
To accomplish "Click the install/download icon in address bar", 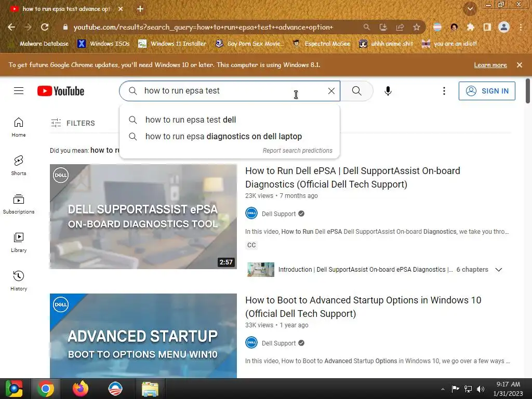I will point(383,27).
